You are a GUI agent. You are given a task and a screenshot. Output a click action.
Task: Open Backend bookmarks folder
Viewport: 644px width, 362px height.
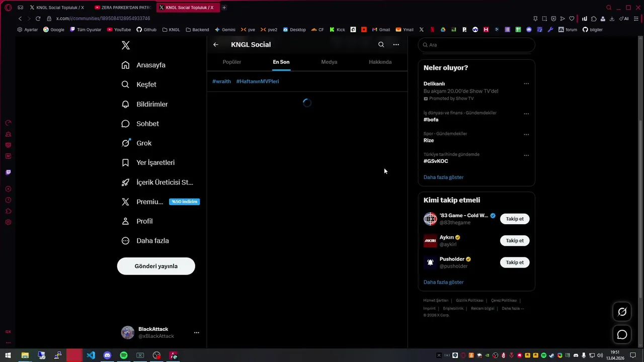pyautogui.click(x=197, y=30)
